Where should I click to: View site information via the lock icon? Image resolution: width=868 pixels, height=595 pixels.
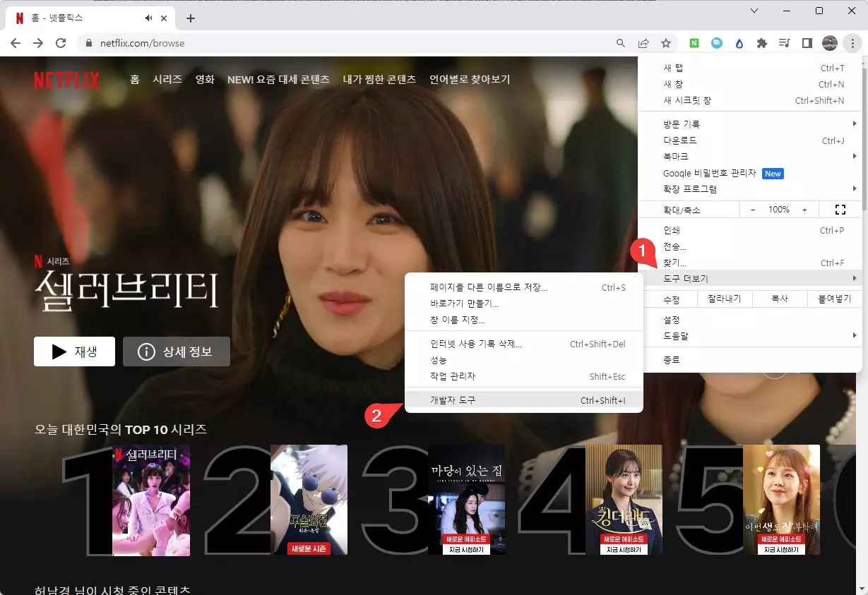coord(89,43)
